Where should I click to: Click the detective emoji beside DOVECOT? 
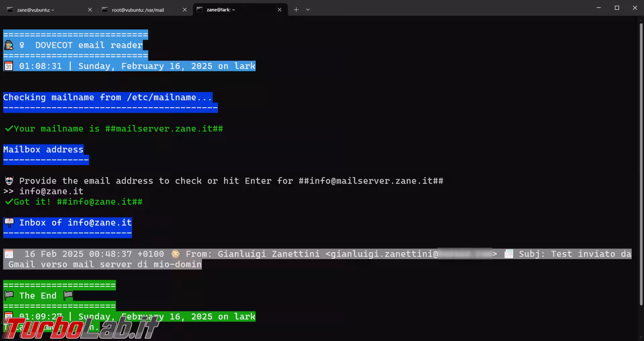[x=9, y=45]
